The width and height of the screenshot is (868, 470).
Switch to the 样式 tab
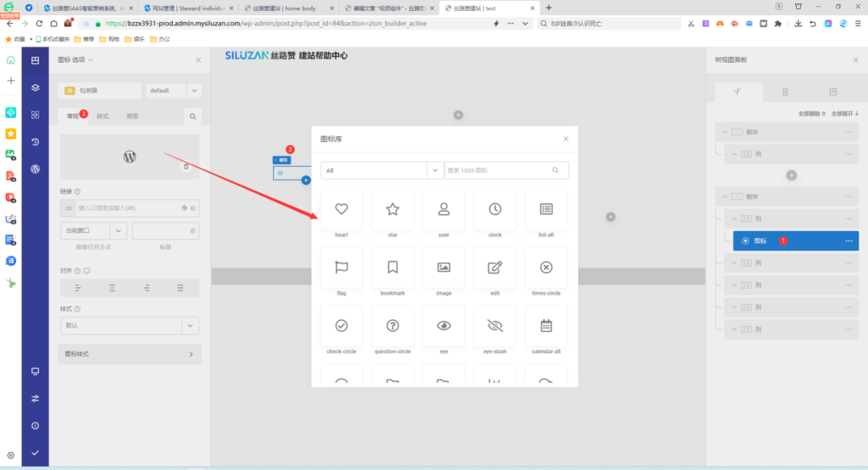tap(103, 116)
